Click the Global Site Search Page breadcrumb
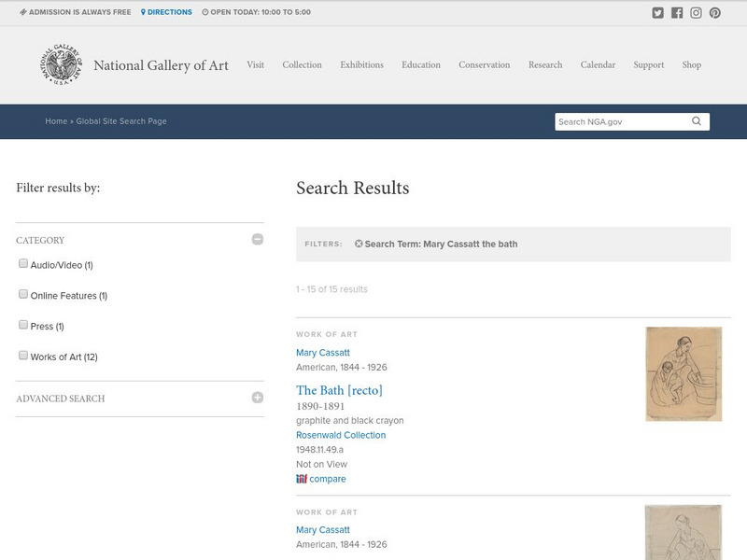Image resolution: width=747 pixels, height=560 pixels. coord(121,121)
